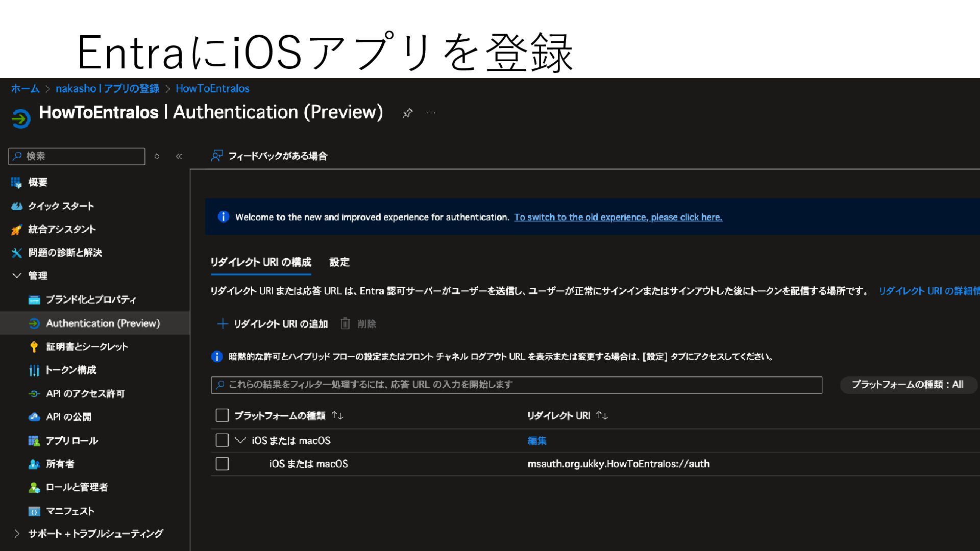
Task: Click the 概要 overview icon in sidebar
Action: pos(16,182)
